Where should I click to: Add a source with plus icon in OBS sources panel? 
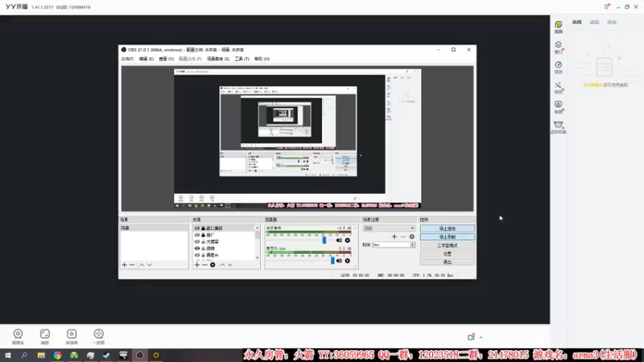196,265
